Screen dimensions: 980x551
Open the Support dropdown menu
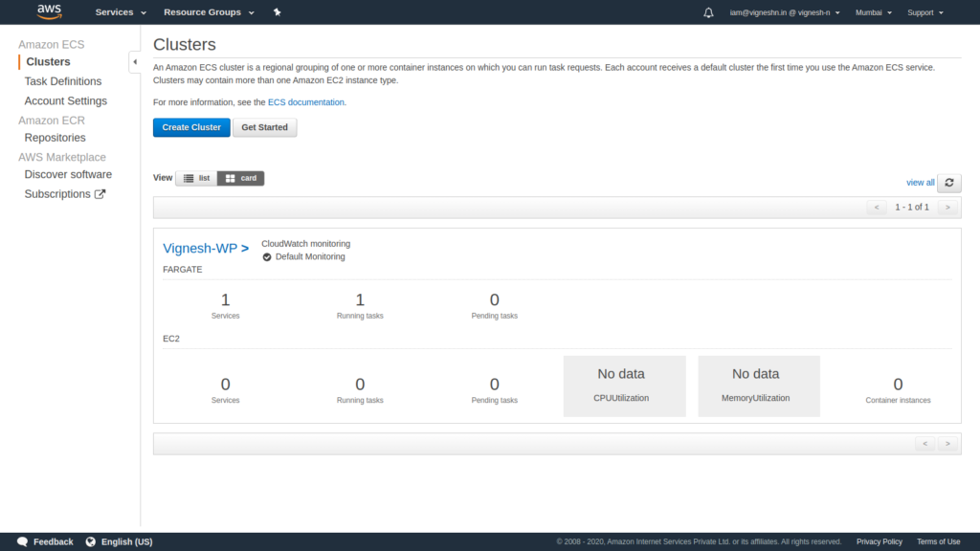tap(925, 12)
